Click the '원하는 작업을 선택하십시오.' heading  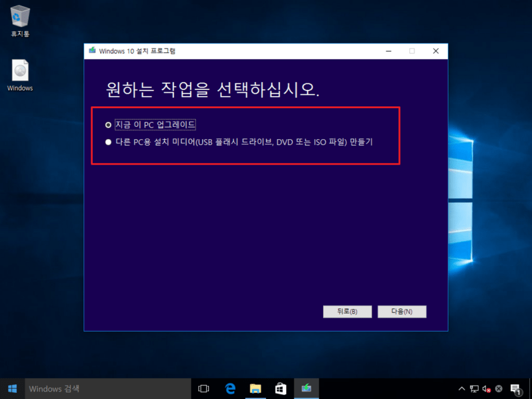212,89
